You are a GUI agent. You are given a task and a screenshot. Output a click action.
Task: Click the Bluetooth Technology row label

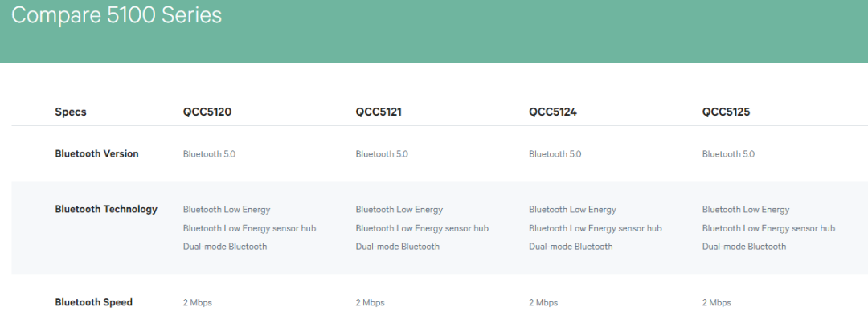pos(106,209)
